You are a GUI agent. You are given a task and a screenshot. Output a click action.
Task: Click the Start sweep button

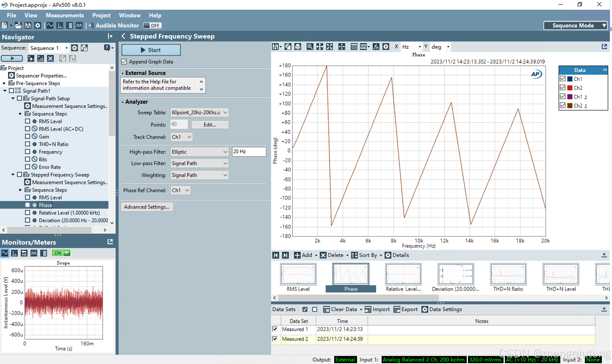(151, 50)
